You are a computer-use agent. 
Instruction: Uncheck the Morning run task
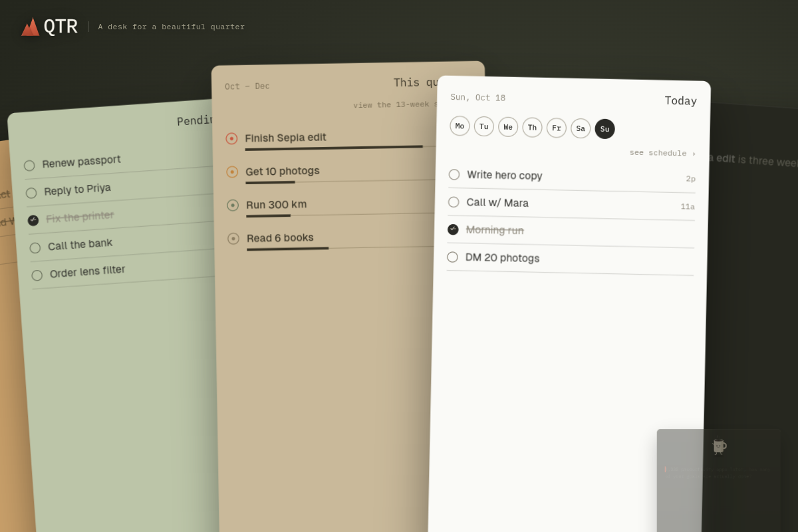tap(453, 229)
